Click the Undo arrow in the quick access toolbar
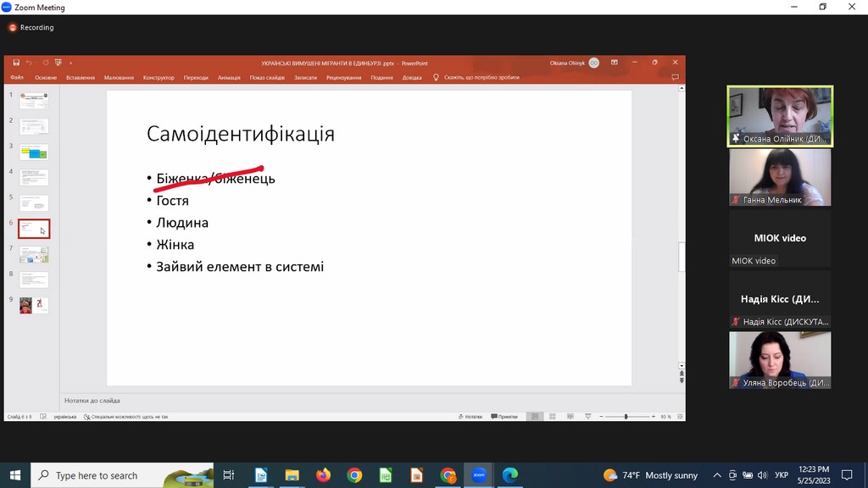868x488 pixels. point(28,63)
